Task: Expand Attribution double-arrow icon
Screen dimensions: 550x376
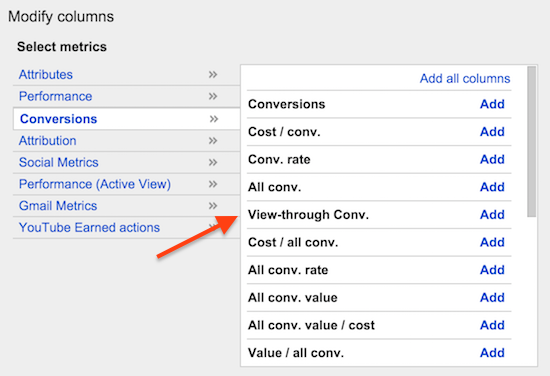Action: coord(213,141)
